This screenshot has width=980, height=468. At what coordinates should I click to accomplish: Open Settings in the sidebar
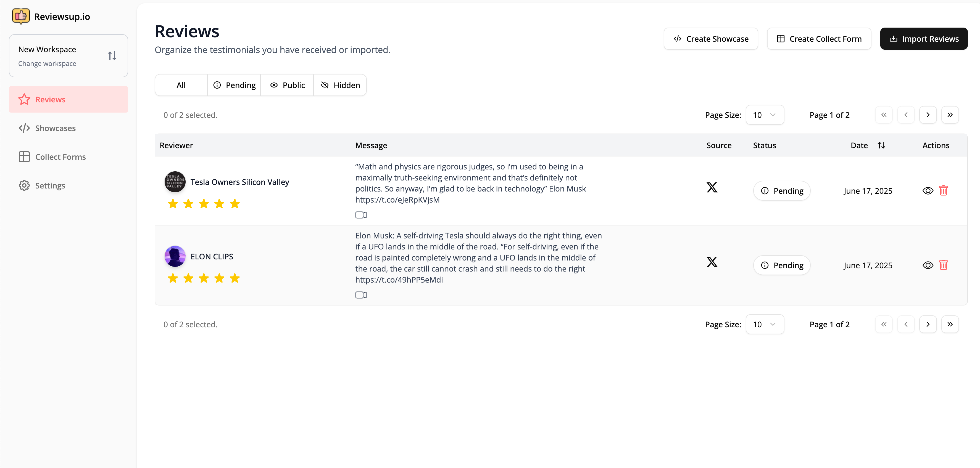[x=69, y=185]
